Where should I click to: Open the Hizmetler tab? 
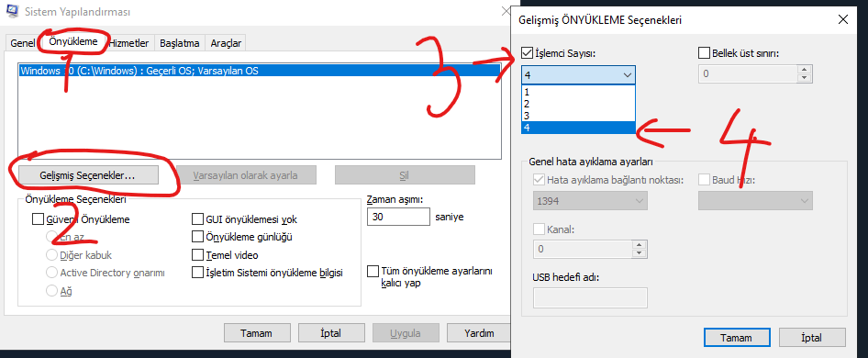[x=128, y=42]
